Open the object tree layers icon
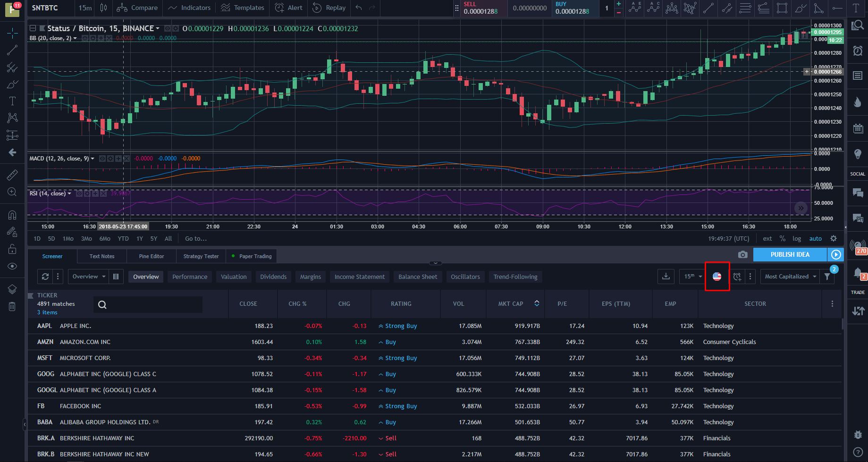The image size is (868, 462). tap(12, 289)
